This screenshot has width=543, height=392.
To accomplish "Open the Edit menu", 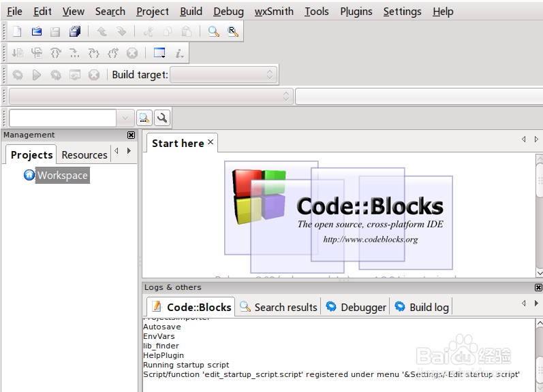I will pyautogui.click(x=43, y=12).
